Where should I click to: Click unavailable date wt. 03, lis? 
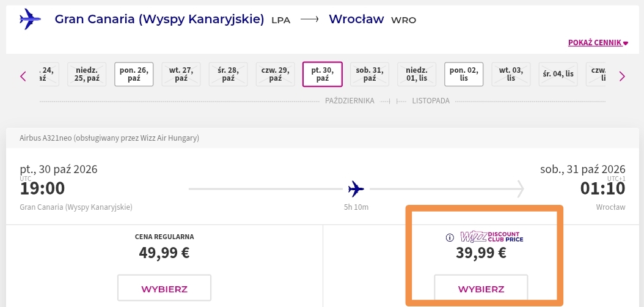(x=511, y=75)
